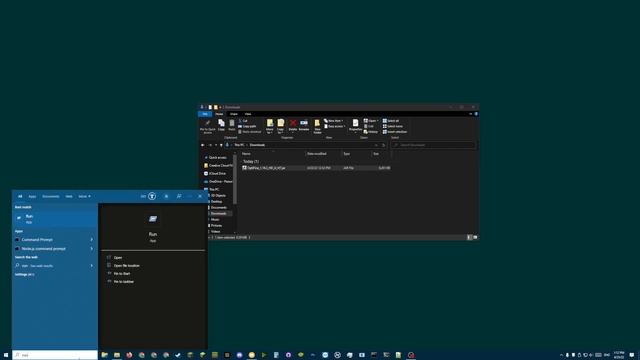Select the jar file row in Downloads
This screenshot has width=640, height=360.
[316, 168]
